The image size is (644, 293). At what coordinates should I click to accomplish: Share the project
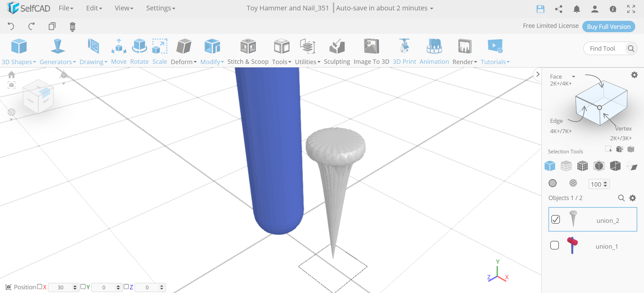tap(558, 9)
